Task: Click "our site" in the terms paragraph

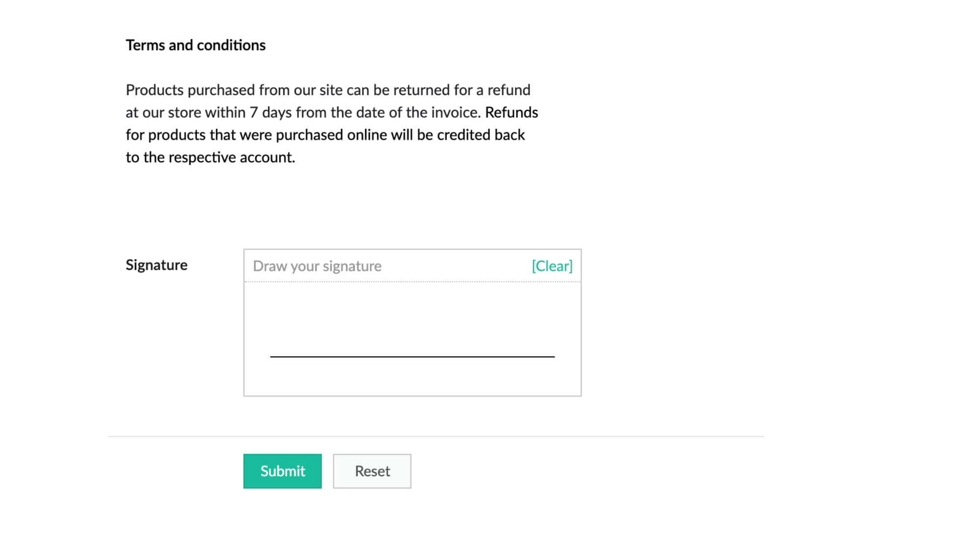Action: 318,90
